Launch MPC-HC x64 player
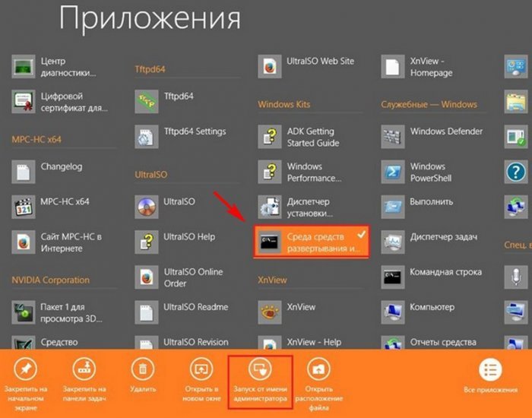 click(51, 207)
